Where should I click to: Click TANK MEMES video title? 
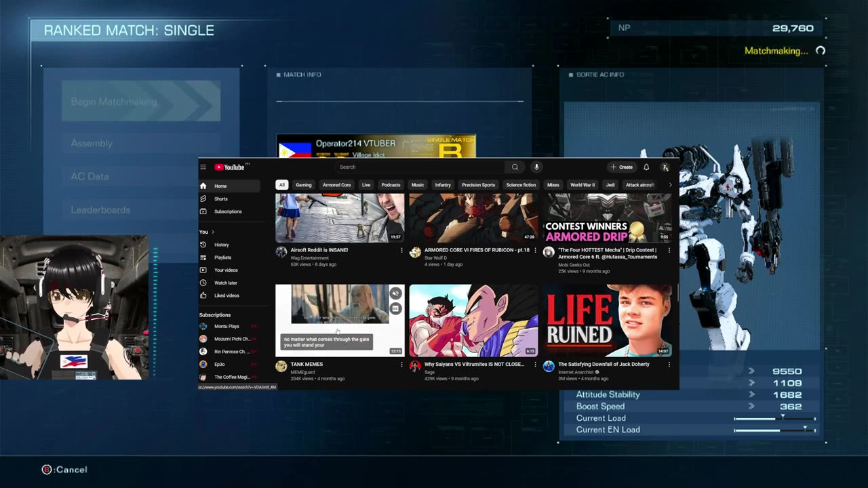tap(307, 364)
